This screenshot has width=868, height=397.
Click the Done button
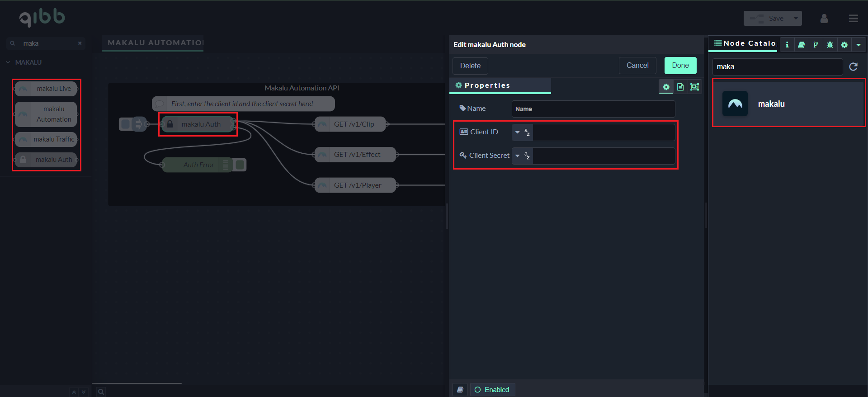[x=680, y=66]
